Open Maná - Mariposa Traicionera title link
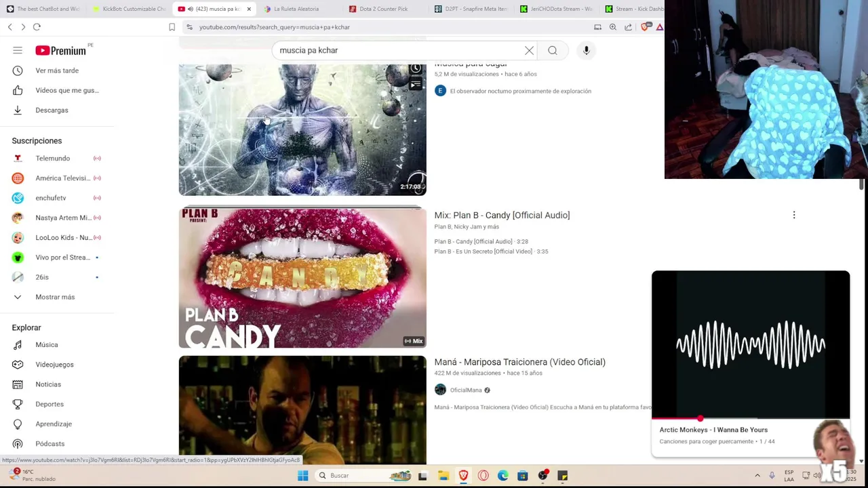Viewport: 868px width, 488px height. tap(519, 362)
